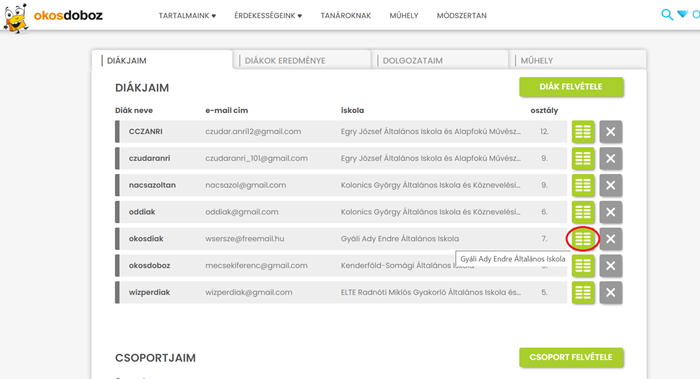The height and width of the screenshot is (379, 700).
Task: Open the results grid for oddiak
Action: [x=583, y=212]
